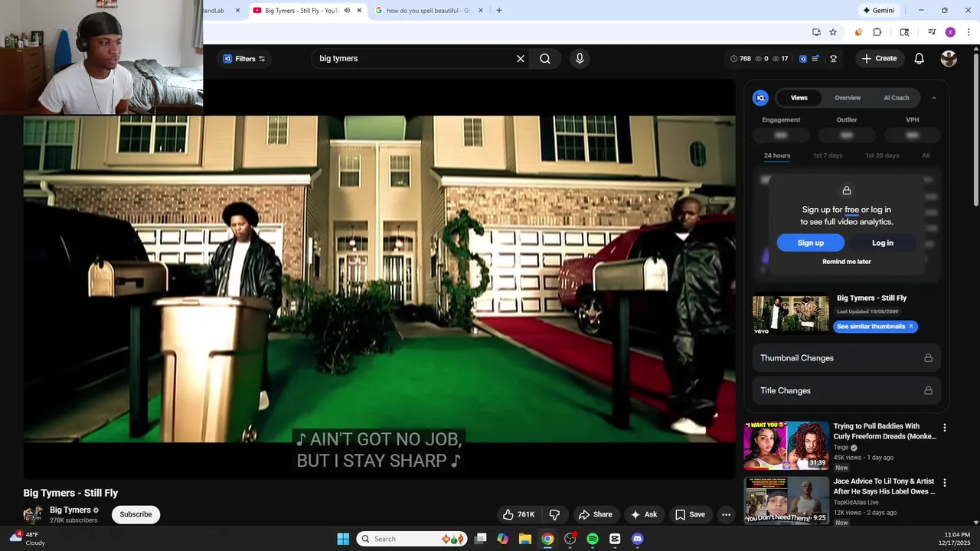Screen dimensions: 980x551
Task: Dislike the Still Fly video
Action: (x=554, y=514)
